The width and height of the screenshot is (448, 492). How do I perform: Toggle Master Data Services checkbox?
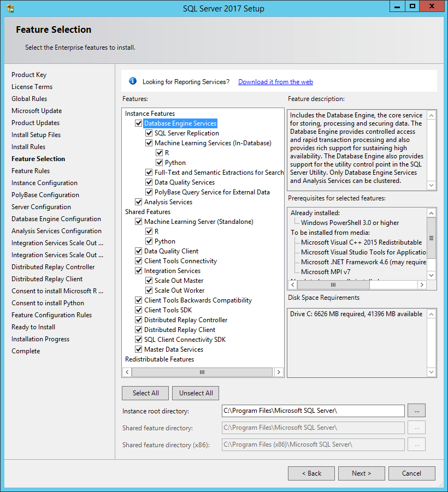138,349
